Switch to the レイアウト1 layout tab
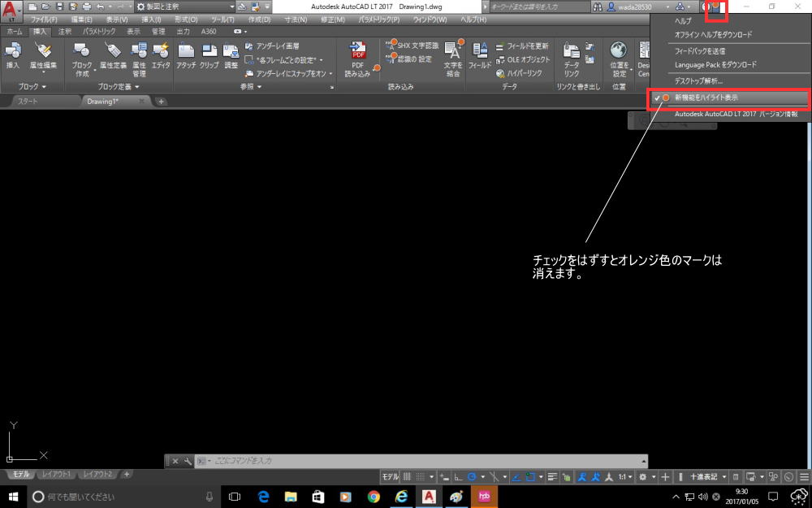This screenshot has width=812, height=508. 57,475
